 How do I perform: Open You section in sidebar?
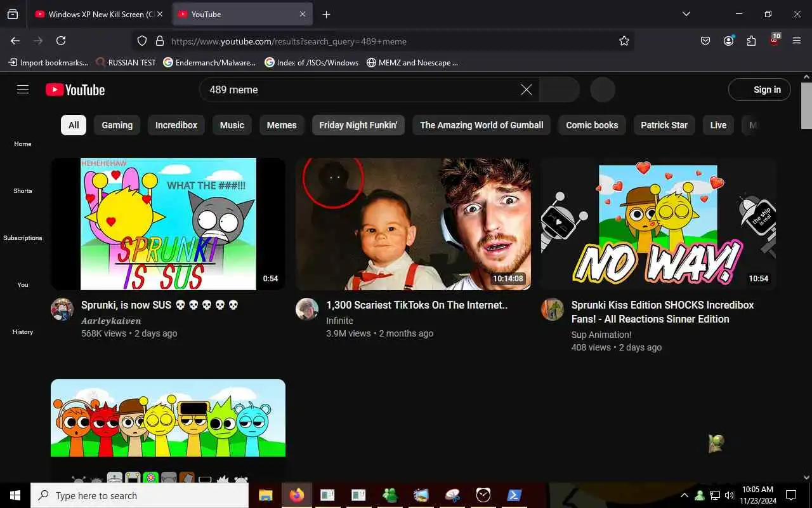coord(23,285)
